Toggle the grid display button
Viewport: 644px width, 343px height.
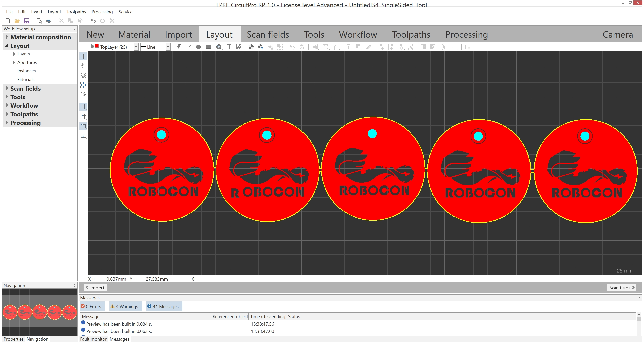[x=83, y=107]
